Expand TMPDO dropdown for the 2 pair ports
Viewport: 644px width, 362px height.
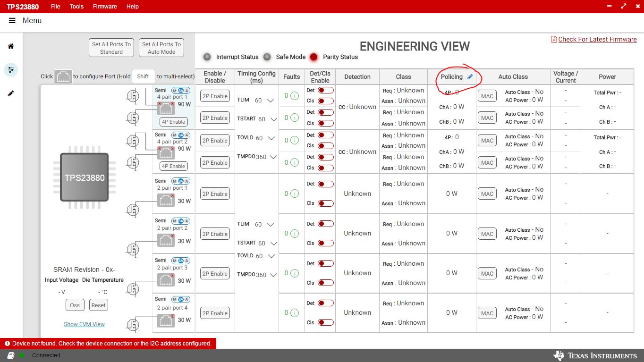(x=273, y=275)
